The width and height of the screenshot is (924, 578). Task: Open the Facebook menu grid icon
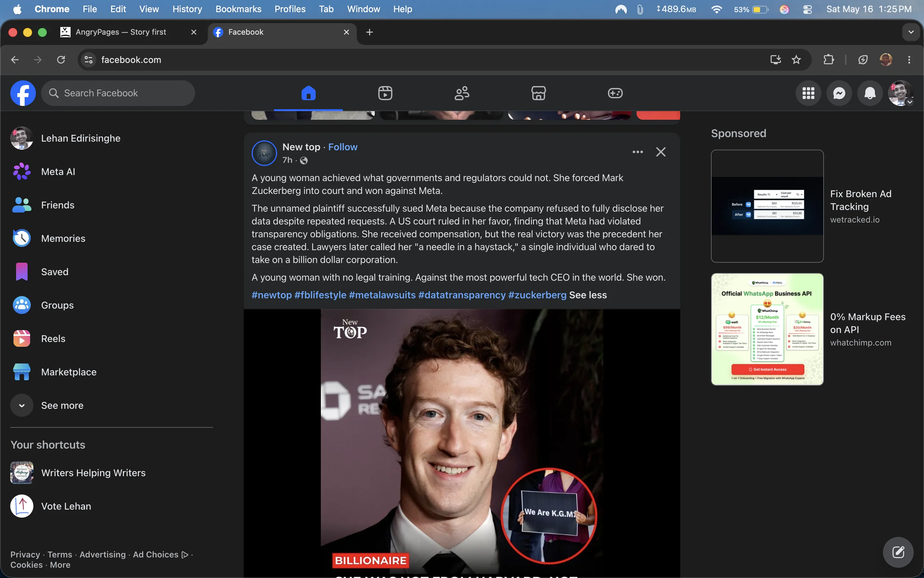(808, 93)
